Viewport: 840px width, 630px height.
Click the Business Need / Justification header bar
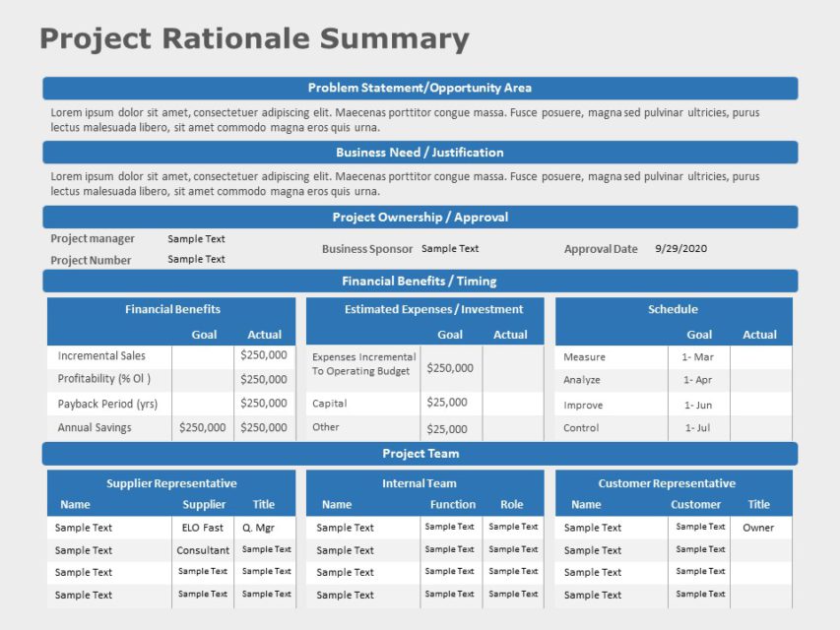420,152
